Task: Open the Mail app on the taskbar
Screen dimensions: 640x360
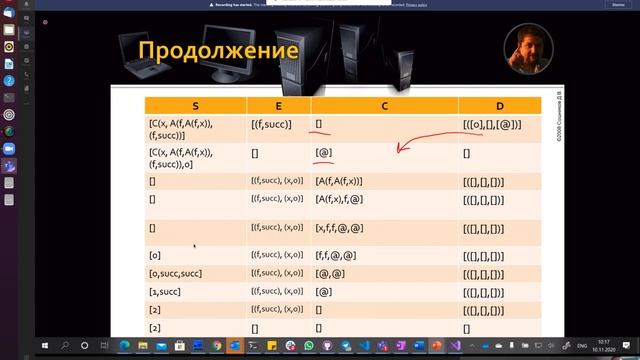Action: pyautogui.click(x=161, y=346)
